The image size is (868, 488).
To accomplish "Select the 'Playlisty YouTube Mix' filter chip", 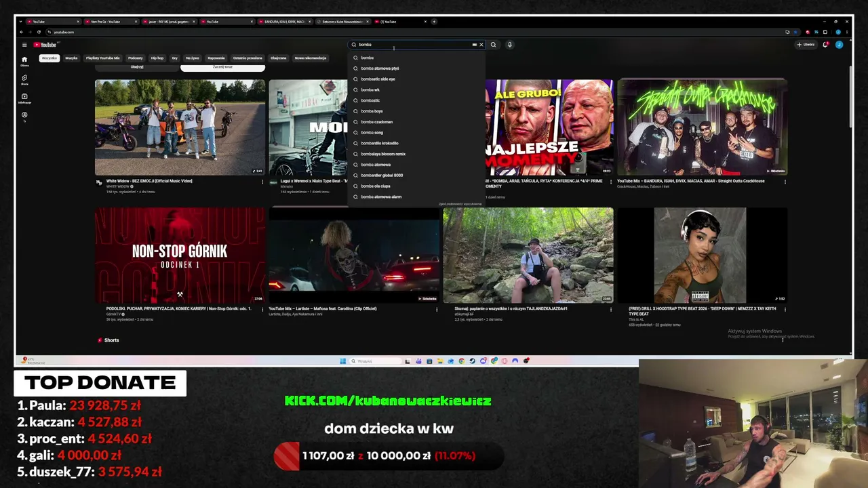I will pyautogui.click(x=102, y=58).
